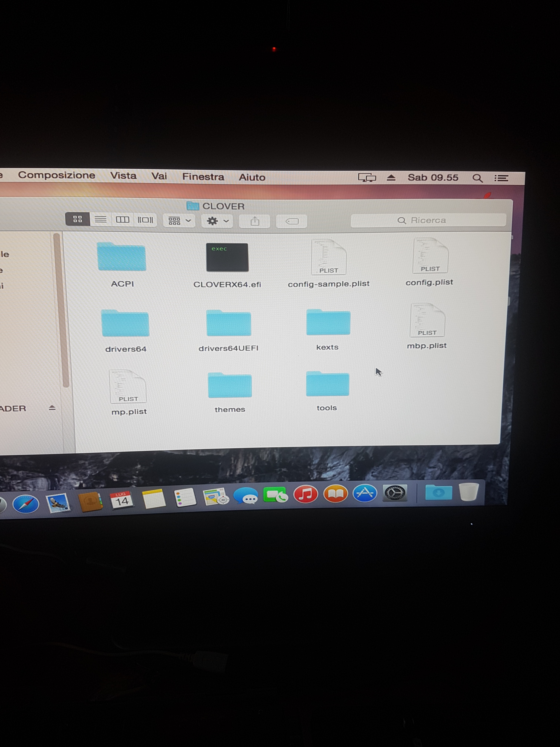Image resolution: width=560 pixels, height=747 pixels.
Task: Select the mbp.plist file
Action: pyautogui.click(x=428, y=320)
